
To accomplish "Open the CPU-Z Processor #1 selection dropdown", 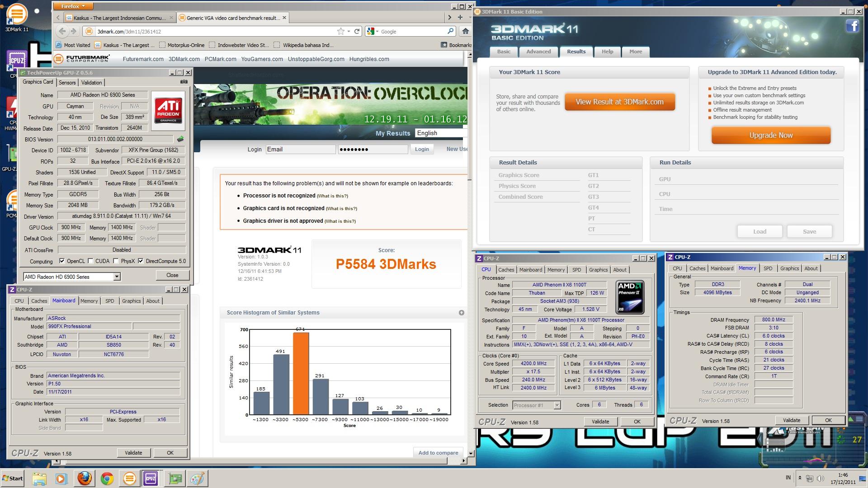I will click(557, 405).
